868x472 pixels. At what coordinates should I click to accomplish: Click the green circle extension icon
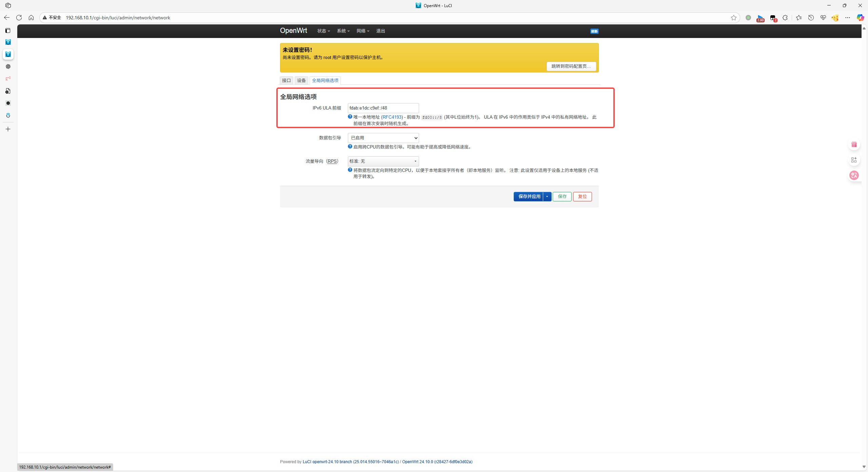(748, 18)
